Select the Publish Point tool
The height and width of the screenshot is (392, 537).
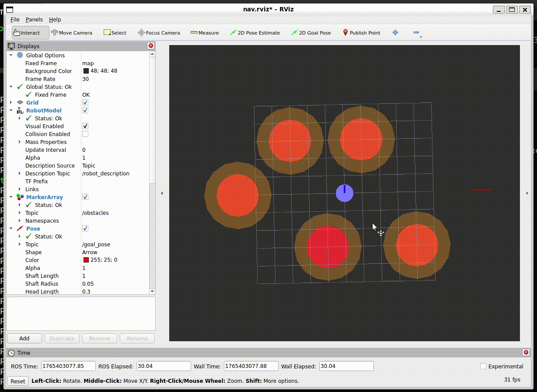[361, 32]
